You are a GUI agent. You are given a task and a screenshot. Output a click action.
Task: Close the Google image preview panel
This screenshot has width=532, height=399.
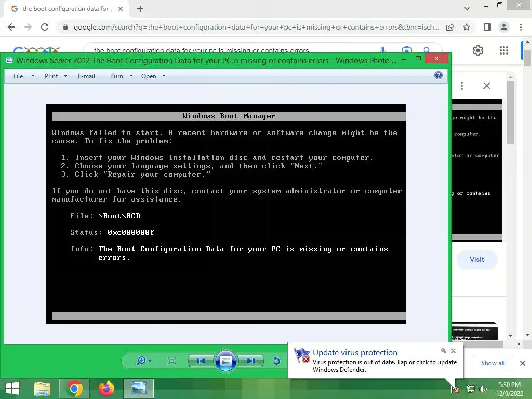click(486, 86)
